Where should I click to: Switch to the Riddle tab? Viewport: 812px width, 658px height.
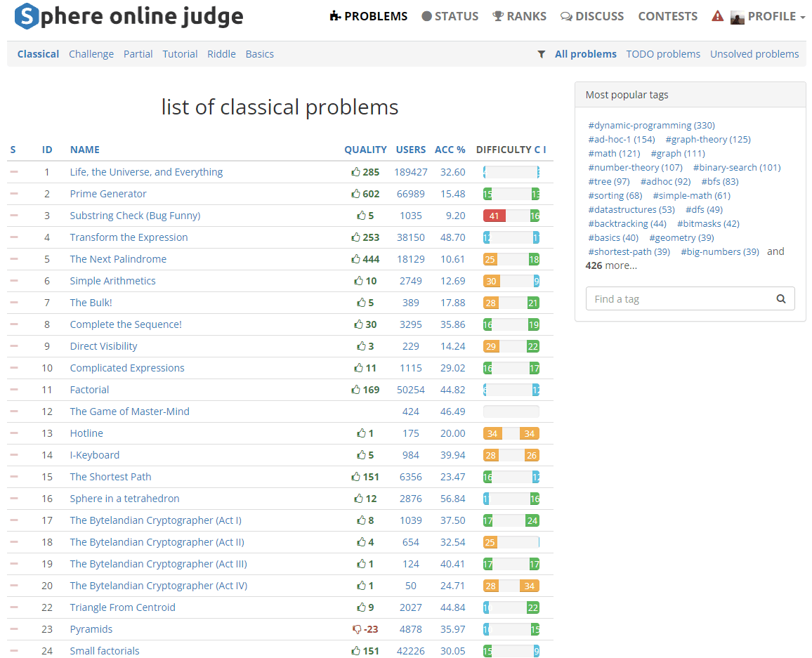[x=221, y=54]
